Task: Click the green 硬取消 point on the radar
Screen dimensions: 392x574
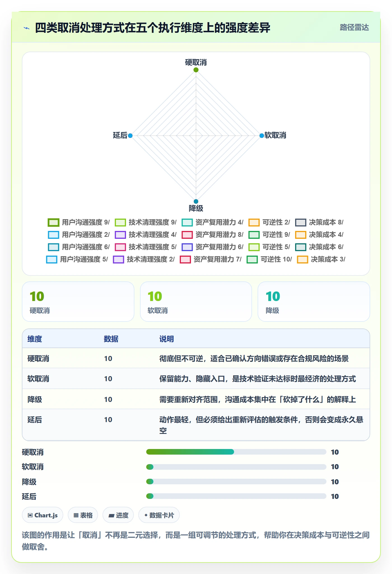Action: [196, 70]
